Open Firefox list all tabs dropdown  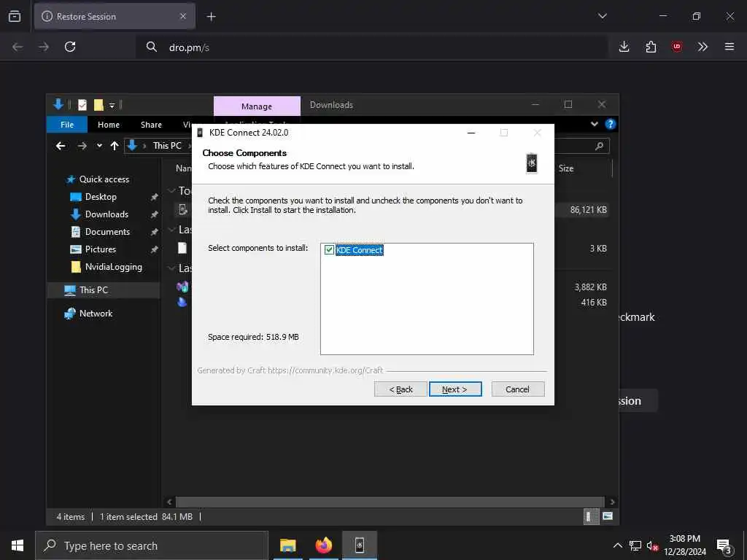[602, 16]
